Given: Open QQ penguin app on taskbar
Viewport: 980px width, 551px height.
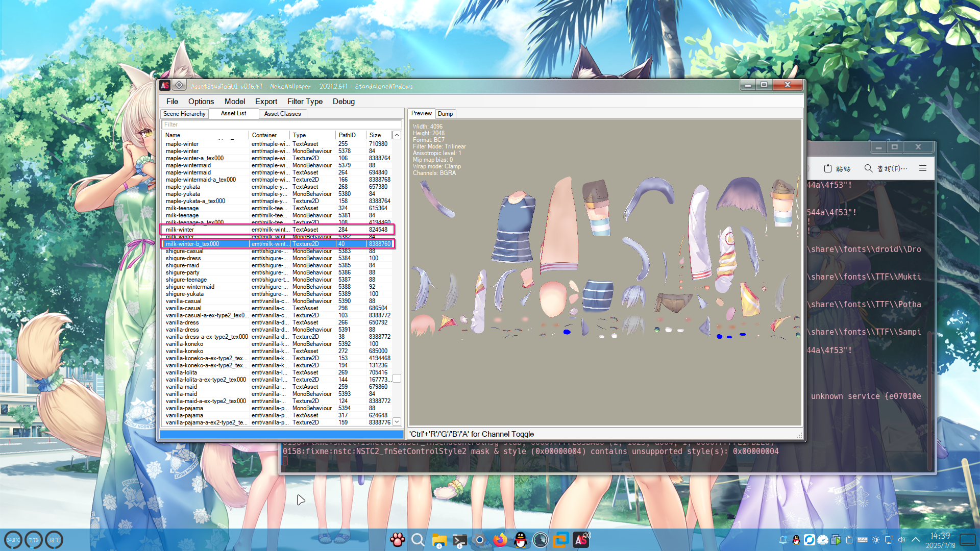Looking at the screenshot, I should [521, 540].
